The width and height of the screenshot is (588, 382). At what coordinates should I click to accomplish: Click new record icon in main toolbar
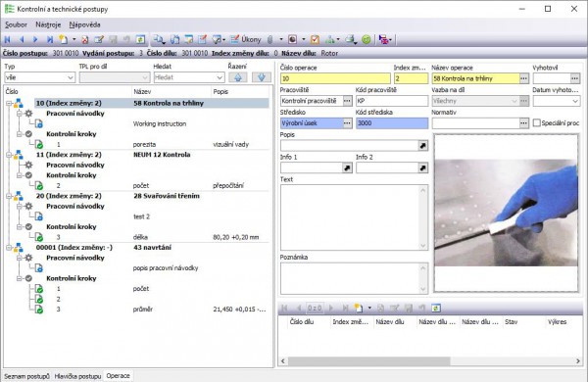pyautogui.click(x=64, y=39)
